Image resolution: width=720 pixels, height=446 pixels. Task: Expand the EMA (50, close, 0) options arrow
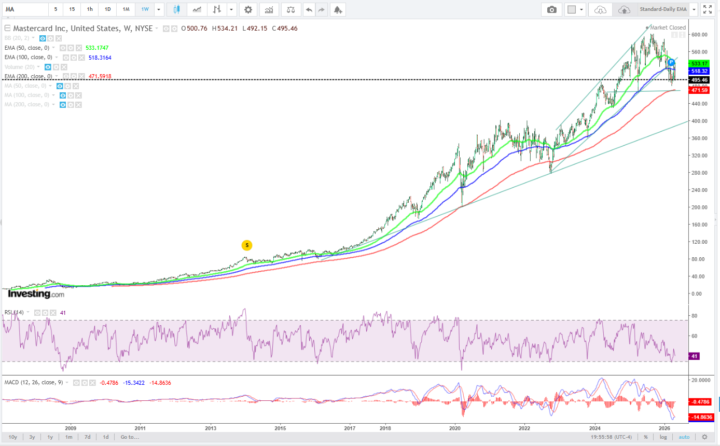[53, 48]
